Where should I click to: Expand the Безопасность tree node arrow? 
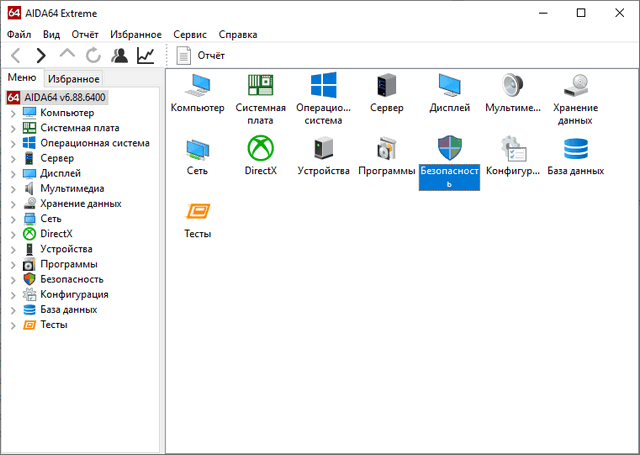(13, 279)
